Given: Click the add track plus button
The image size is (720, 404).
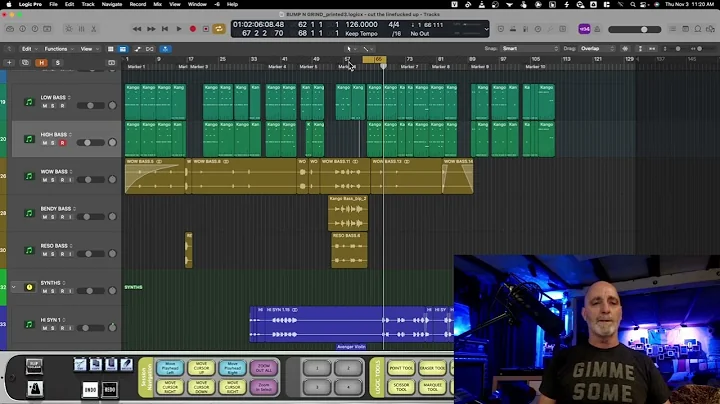Looking at the screenshot, I should click(9, 62).
